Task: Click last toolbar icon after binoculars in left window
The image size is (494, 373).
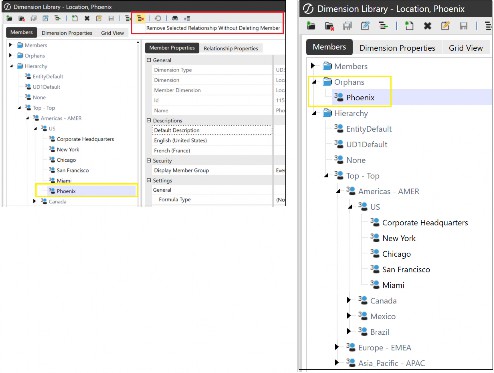Action: [187, 18]
